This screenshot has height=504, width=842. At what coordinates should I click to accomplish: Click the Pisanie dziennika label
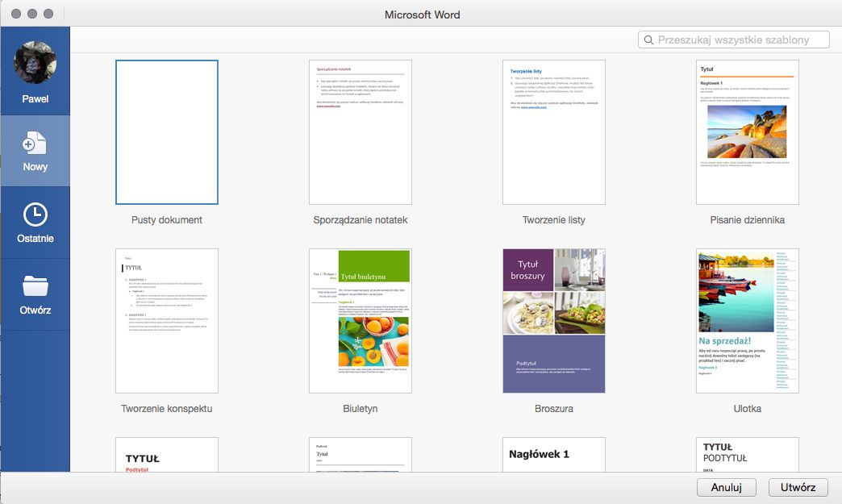(x=748, y=220)
